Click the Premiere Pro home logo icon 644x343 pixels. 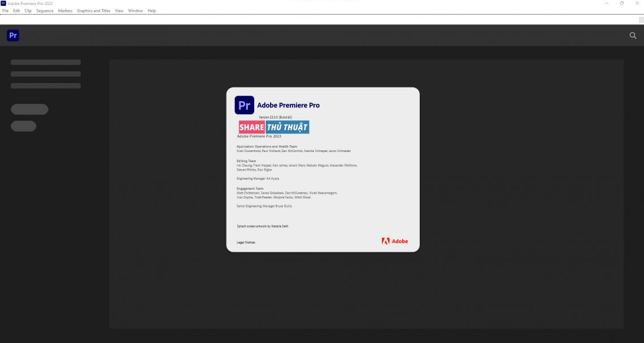(13, 36)
